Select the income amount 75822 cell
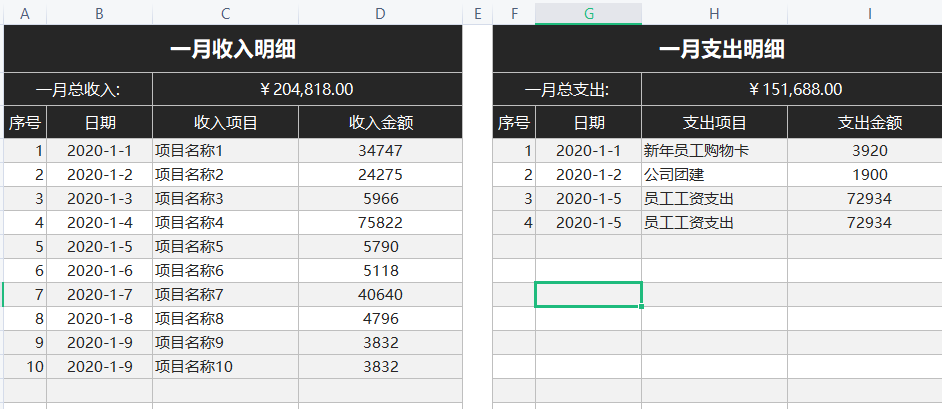Screen dimensions: 942x409 click(x=380, y=222)
